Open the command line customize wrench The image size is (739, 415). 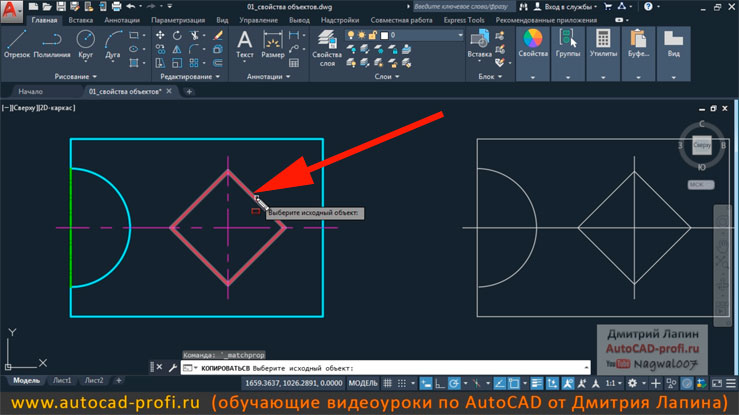click(x=172, y=367)
